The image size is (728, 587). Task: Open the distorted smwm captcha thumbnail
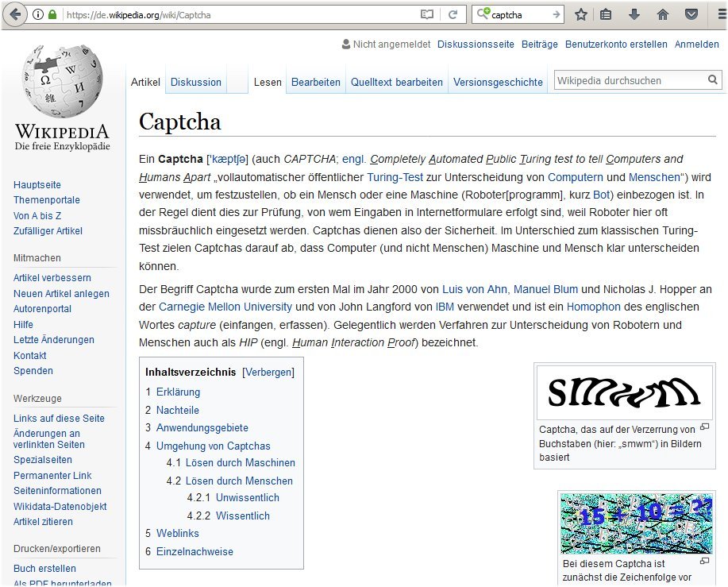point(624,392)
